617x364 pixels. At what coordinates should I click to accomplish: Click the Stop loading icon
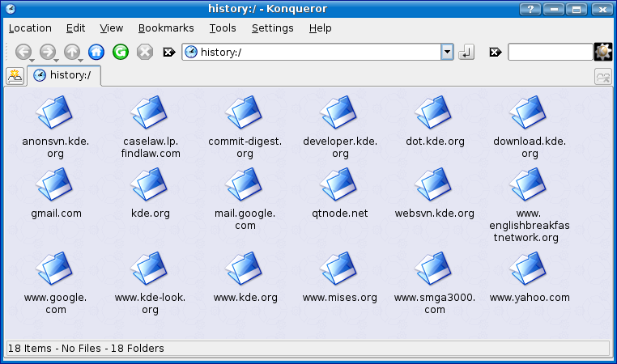(x=145, y=52)
